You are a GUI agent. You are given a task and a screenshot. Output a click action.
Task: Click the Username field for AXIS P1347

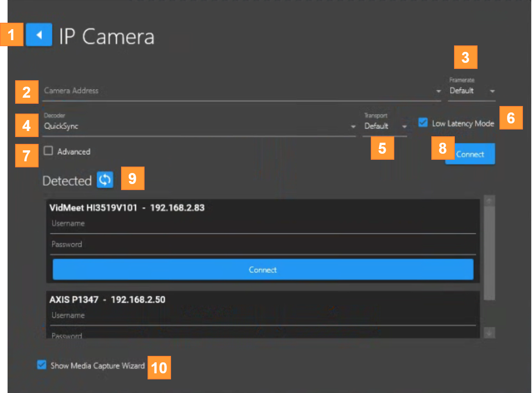pyautogui.click(x=263, y=316)
